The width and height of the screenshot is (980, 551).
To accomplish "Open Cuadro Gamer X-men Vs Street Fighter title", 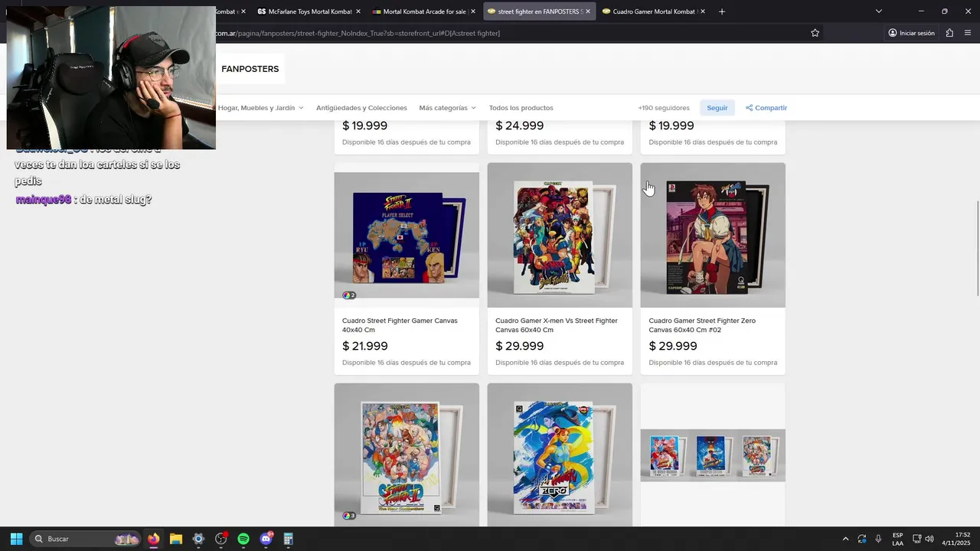I will (557, 325).
